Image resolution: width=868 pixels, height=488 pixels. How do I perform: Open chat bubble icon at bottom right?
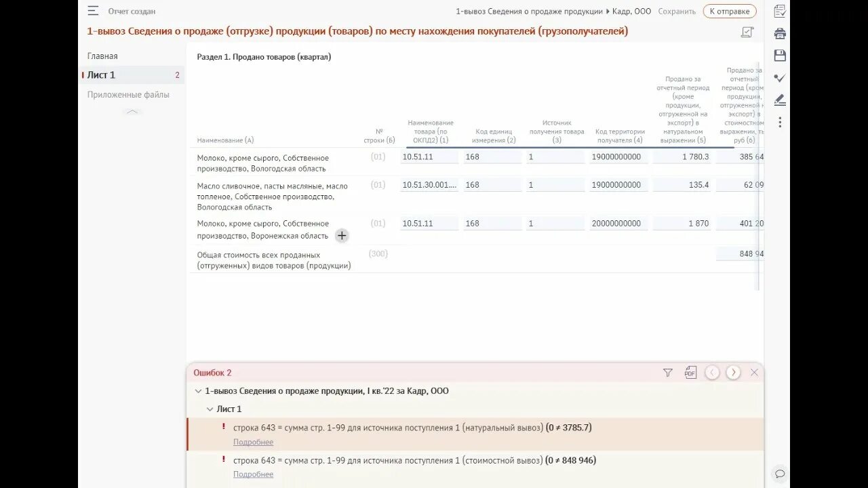coord(780,474)
